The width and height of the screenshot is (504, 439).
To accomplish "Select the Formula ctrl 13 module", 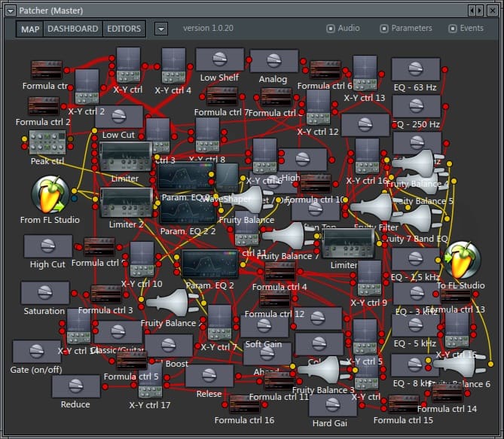I will (456, 294).
